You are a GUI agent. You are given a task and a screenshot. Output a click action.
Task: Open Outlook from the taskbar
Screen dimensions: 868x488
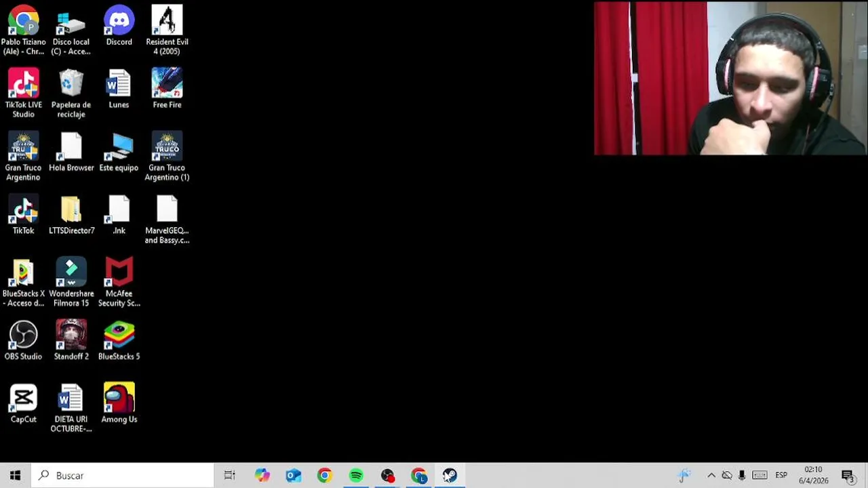pos(293,475)
